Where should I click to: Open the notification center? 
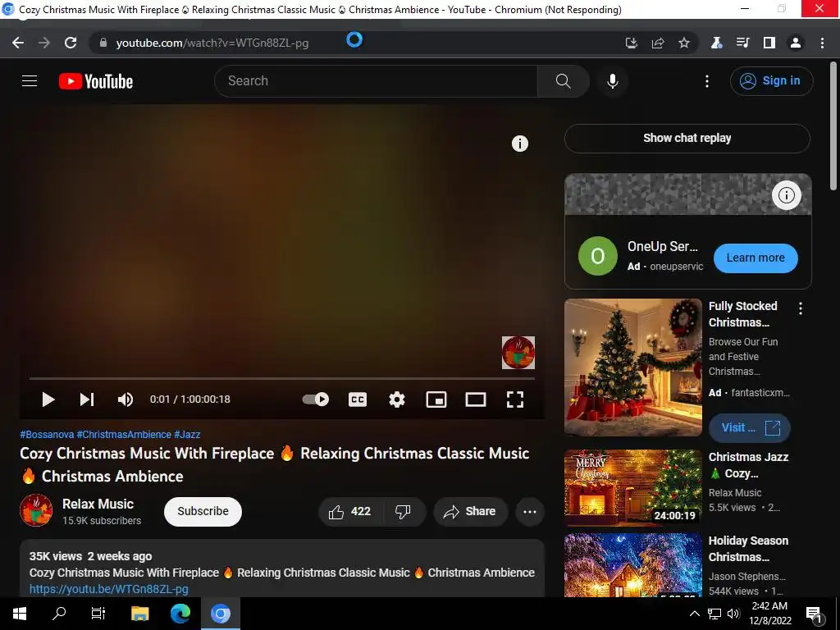coord(814,614)
